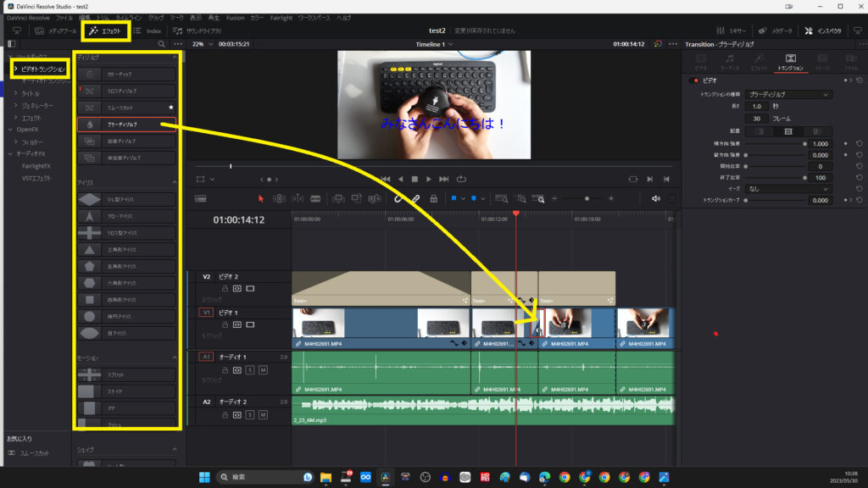
Task: Open timeline view options icon
Action: tap(200, 198)
